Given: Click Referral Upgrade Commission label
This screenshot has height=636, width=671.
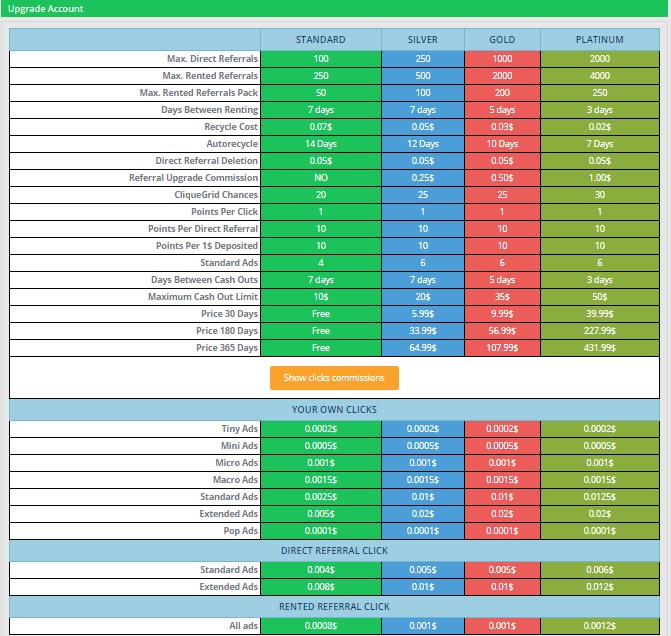Looking at the screenshot, I should coord(193,178).
